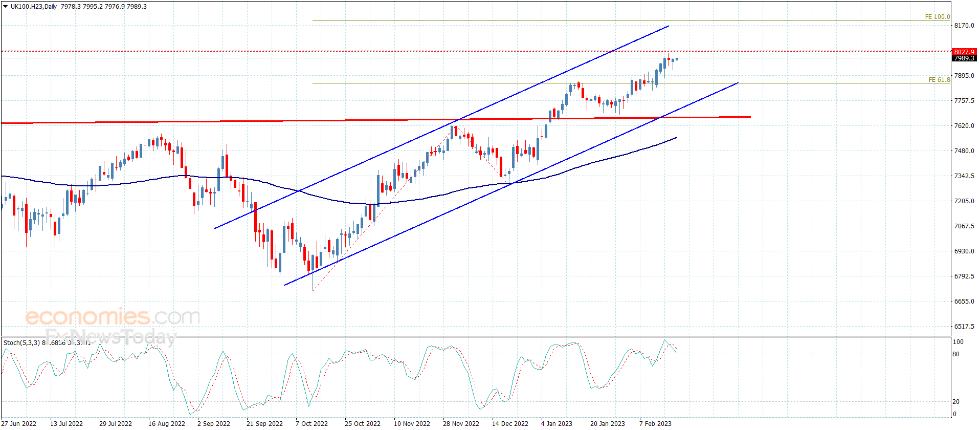The width and height of the screenshot is (980, 430).
Task: Click the 7 Oct 2022 date label
Action: pyautogui.click(x=311, y=423)
